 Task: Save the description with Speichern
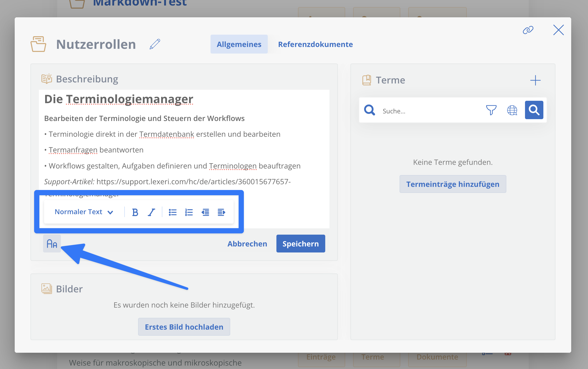tap(301, 244)
